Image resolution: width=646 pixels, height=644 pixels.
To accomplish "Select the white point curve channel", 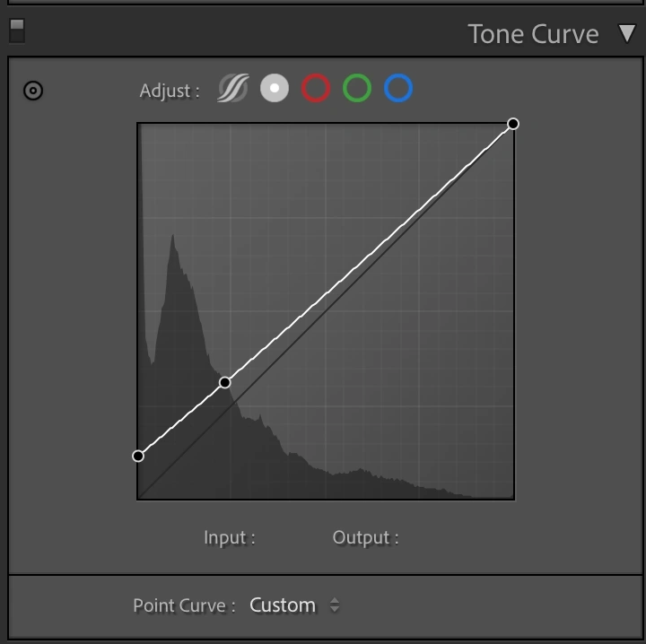I will click(x=275, y=89).
